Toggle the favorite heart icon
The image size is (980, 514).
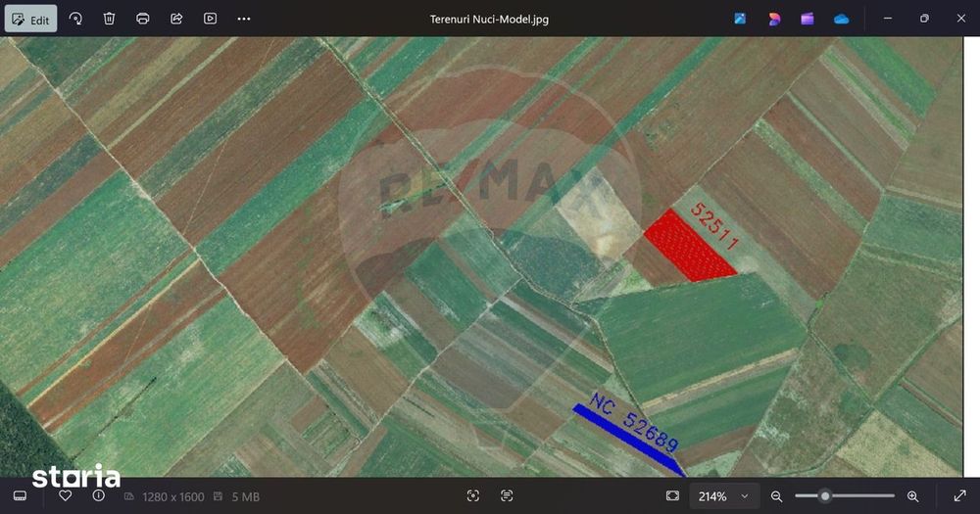click(x=65, y=496)
